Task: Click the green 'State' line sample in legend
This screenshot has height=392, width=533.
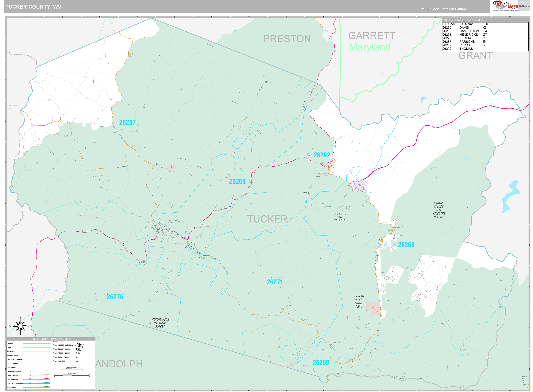Action: tap(37, 347)
